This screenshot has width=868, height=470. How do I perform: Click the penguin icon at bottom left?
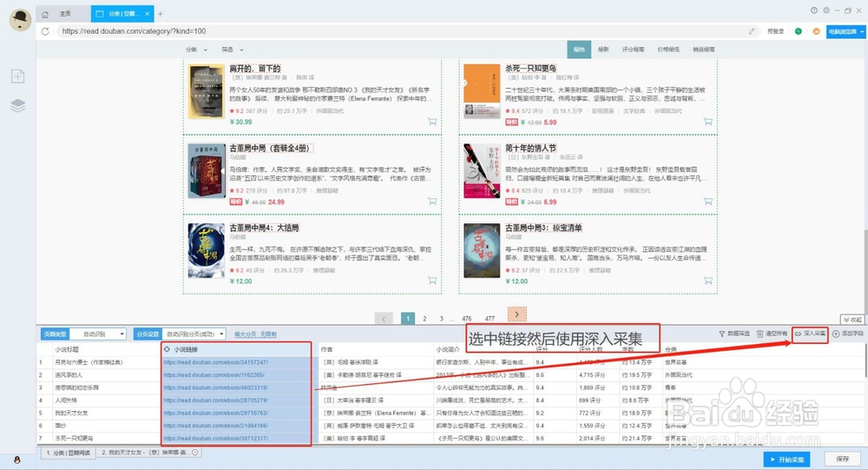(17, 460)
